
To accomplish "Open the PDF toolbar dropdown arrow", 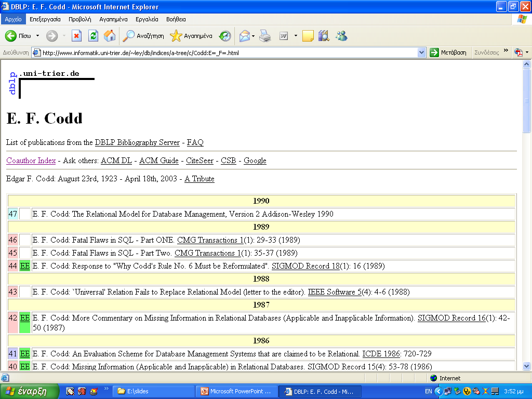I will click(x=527, y=52).
